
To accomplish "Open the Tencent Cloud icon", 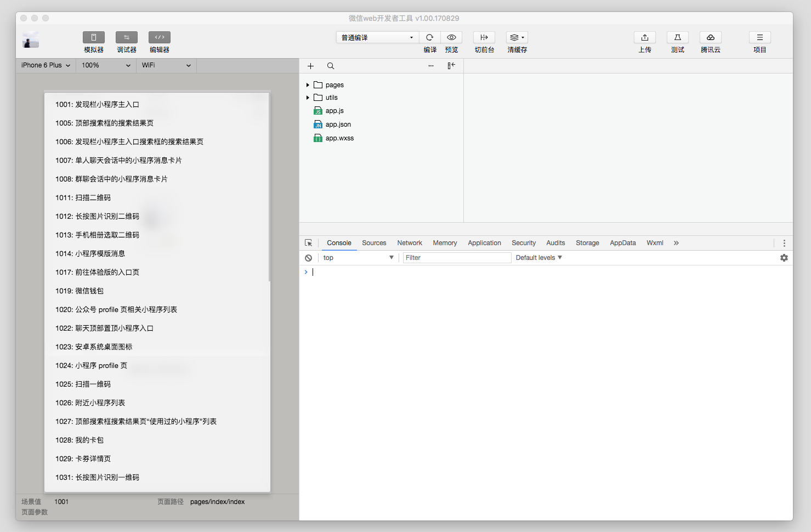I will (710, 37).
